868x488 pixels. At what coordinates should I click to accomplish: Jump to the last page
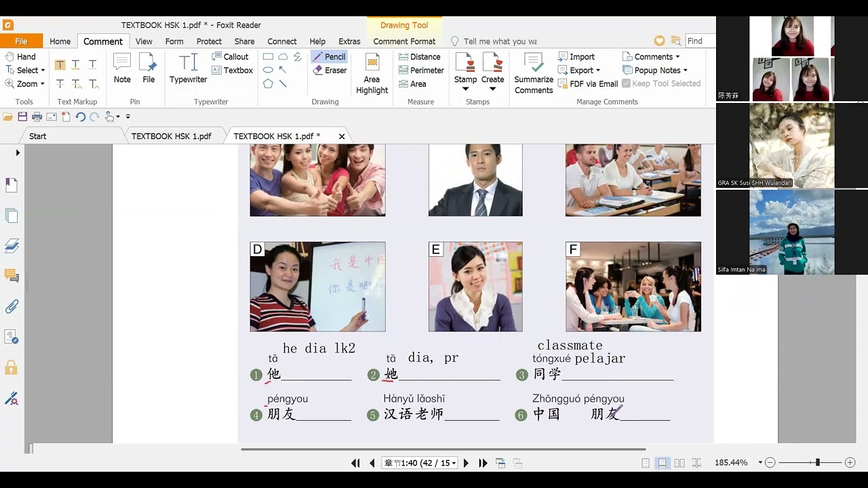pos(483,463)
